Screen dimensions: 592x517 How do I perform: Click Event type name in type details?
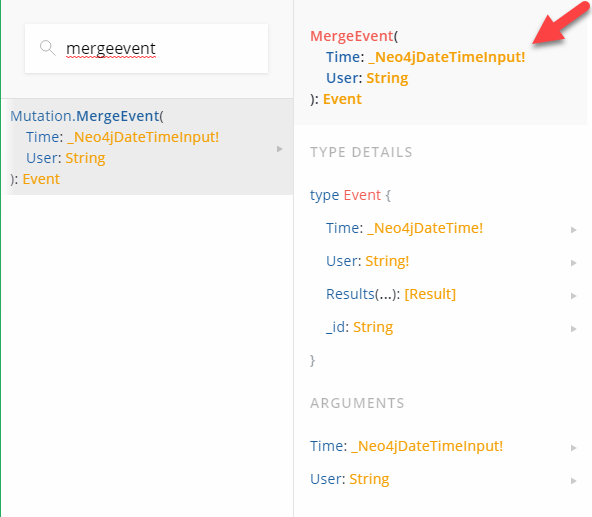point(362,195)
